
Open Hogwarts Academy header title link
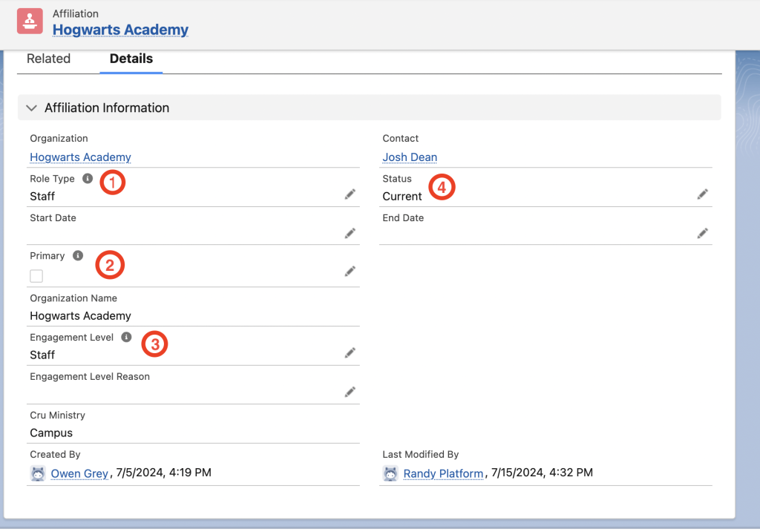[x=120, y=30]
